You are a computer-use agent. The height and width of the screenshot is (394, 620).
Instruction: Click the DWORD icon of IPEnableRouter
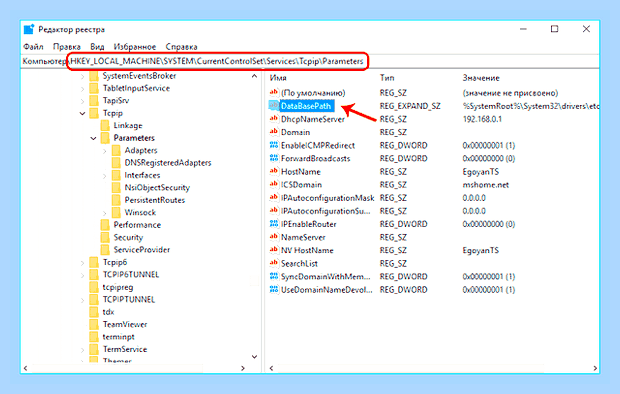point(274,224)
